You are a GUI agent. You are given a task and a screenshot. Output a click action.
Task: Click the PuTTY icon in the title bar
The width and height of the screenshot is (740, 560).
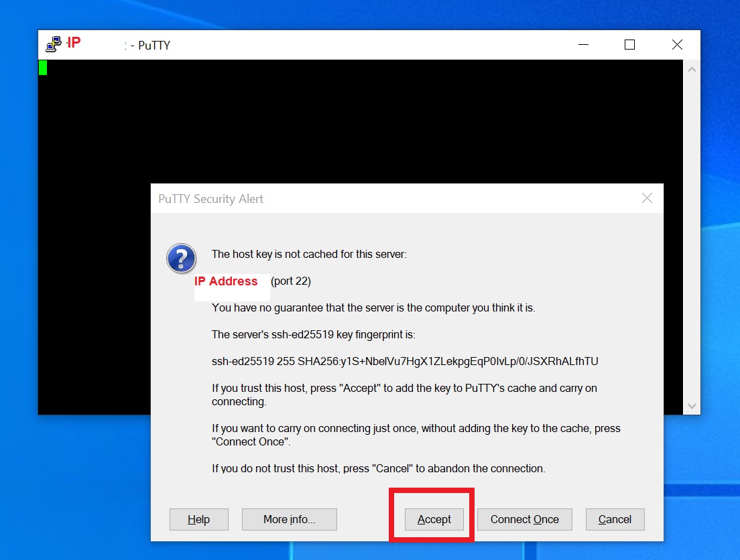[x=54, y=44]
